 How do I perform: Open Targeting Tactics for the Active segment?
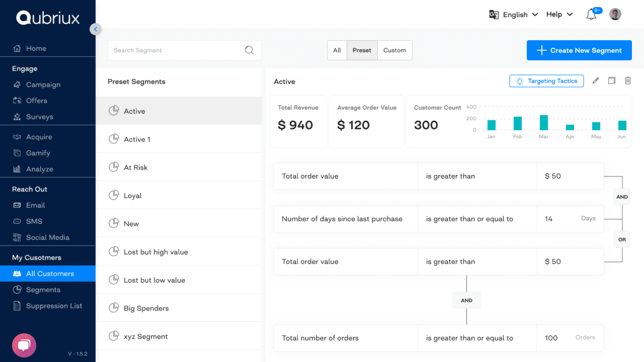tap(546, 81)
